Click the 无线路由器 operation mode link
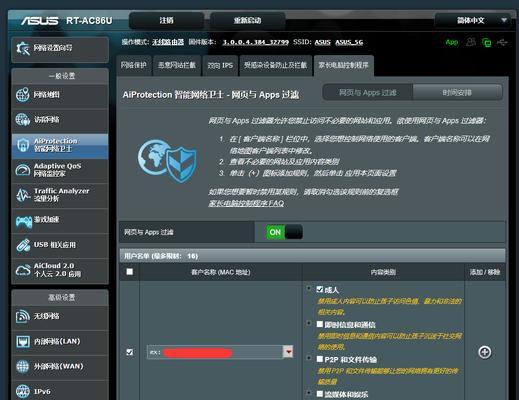The width and height of the screenshot is (519, 400). tap(168, 42)
